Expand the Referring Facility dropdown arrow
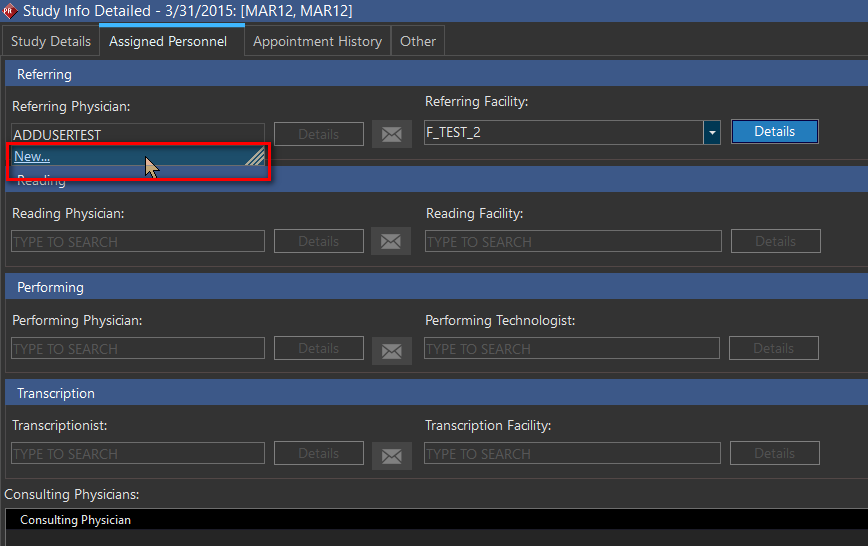Viewport: 868px width, 546px height. (x=711, y=132)
